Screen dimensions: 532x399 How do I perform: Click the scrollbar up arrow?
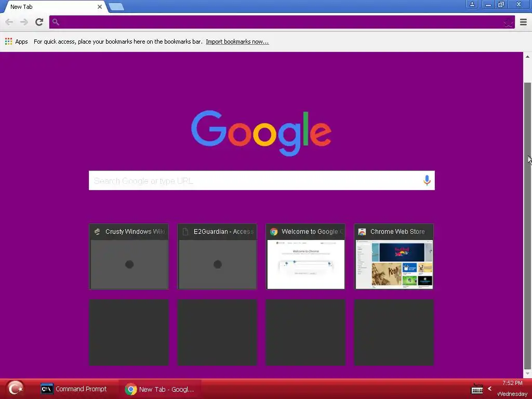pyautogui.click(x=527, y=57)
